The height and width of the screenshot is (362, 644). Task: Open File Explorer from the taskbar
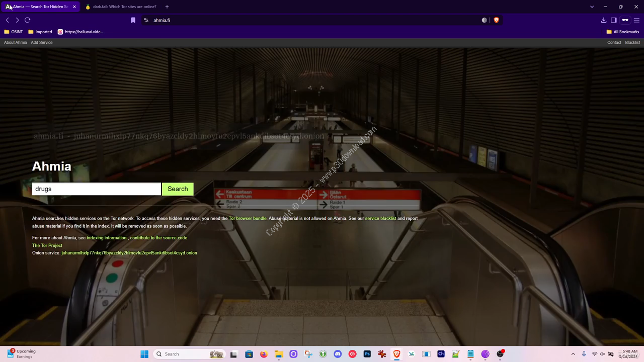pyautogui.click(x=278, y=354)
